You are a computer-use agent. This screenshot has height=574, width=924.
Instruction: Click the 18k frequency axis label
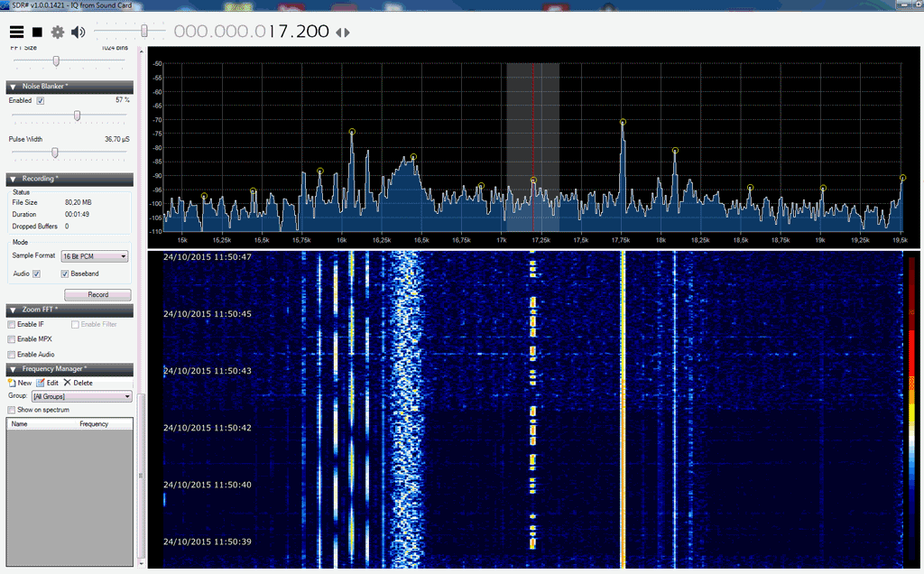(661, 240)
